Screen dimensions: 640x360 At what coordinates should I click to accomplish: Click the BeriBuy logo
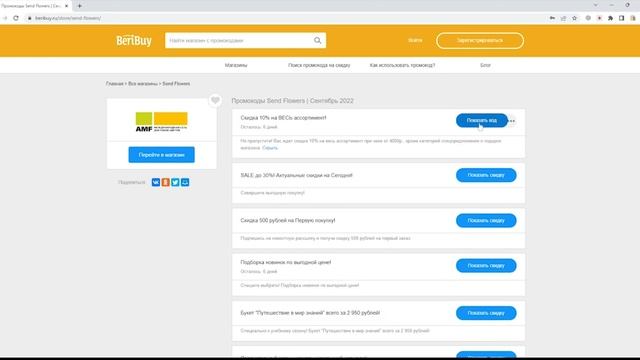tap(134, 40)
